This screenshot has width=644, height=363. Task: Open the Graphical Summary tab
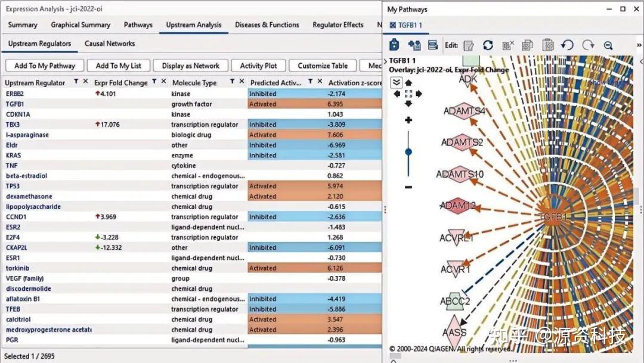[80, 24]
